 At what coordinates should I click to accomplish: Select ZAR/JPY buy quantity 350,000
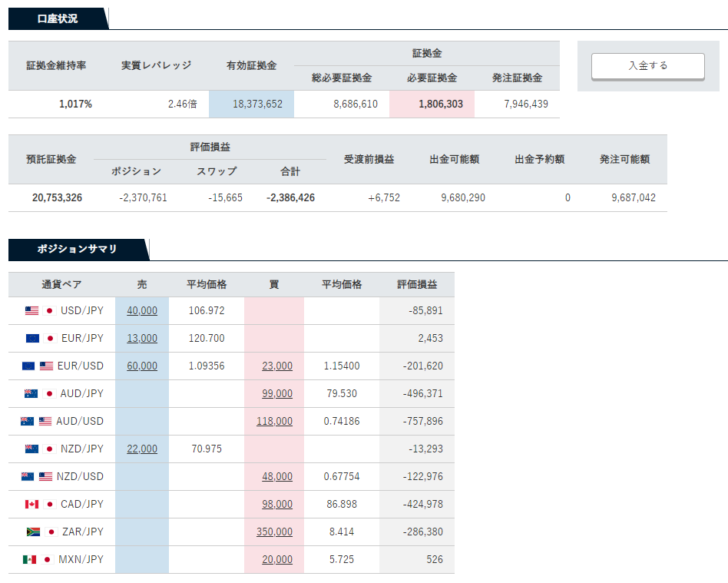[x=274, y=532]
